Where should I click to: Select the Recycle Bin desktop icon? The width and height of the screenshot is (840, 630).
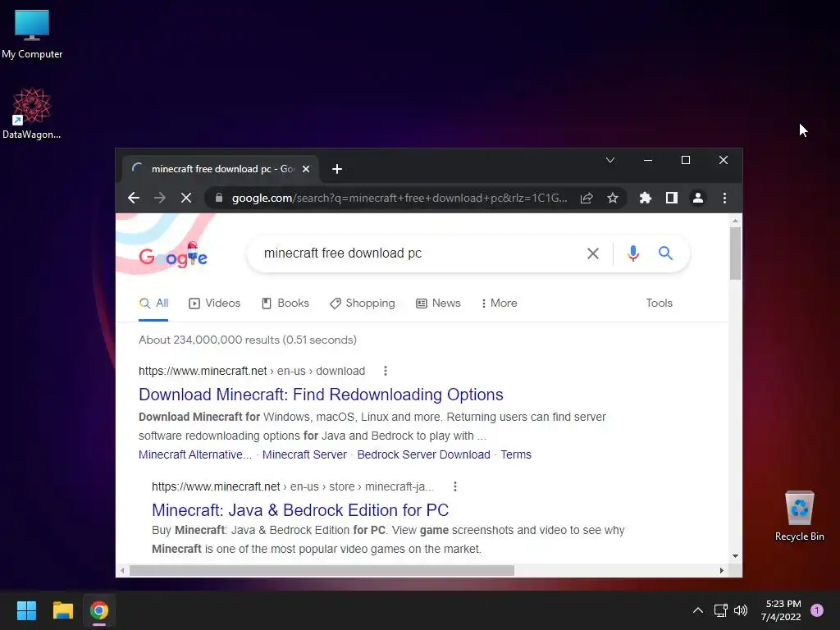[x=799, y=516]
